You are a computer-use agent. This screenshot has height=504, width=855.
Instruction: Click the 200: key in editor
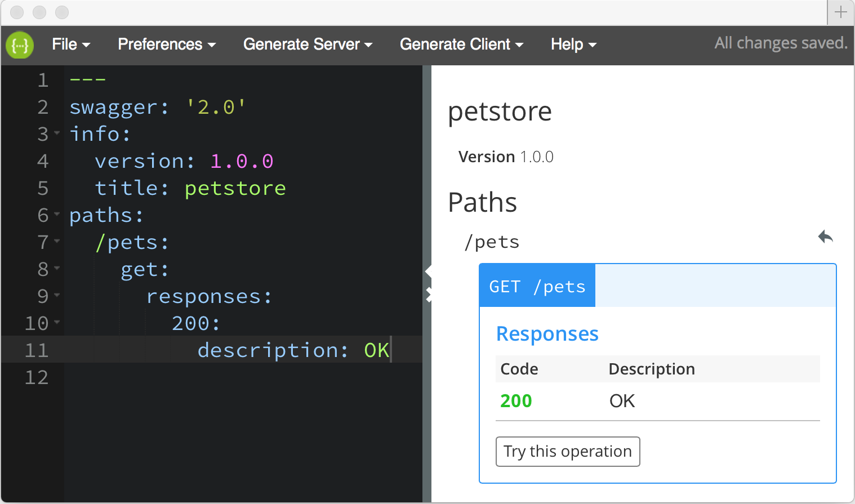point(195,323)
